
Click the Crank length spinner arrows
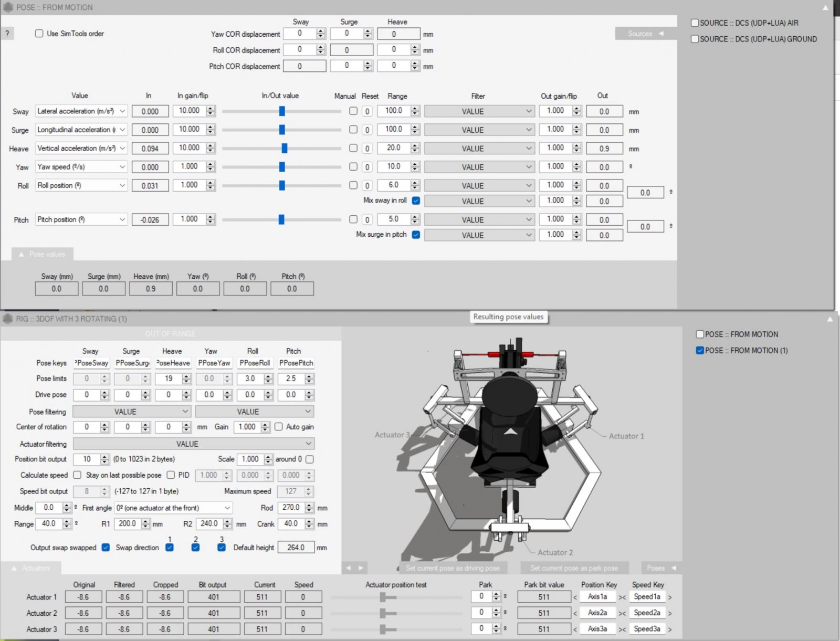[x=309, y=524]
